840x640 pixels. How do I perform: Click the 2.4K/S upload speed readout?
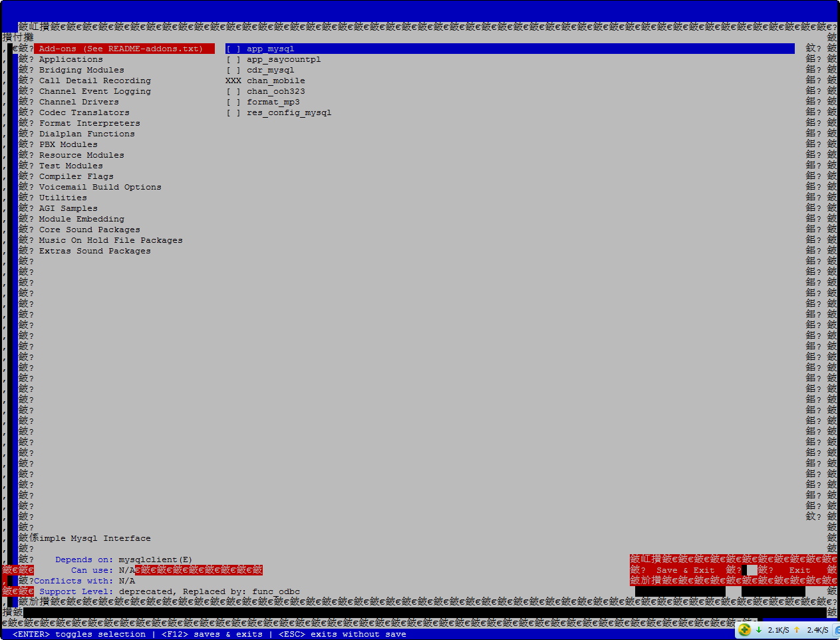817,630
